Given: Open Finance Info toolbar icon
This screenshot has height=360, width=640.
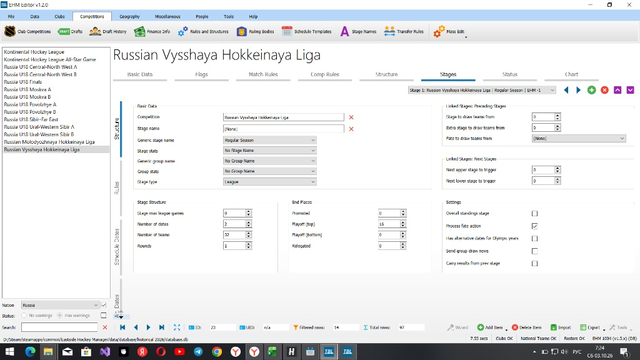Looking at the screenshot, I should [140, 31].
